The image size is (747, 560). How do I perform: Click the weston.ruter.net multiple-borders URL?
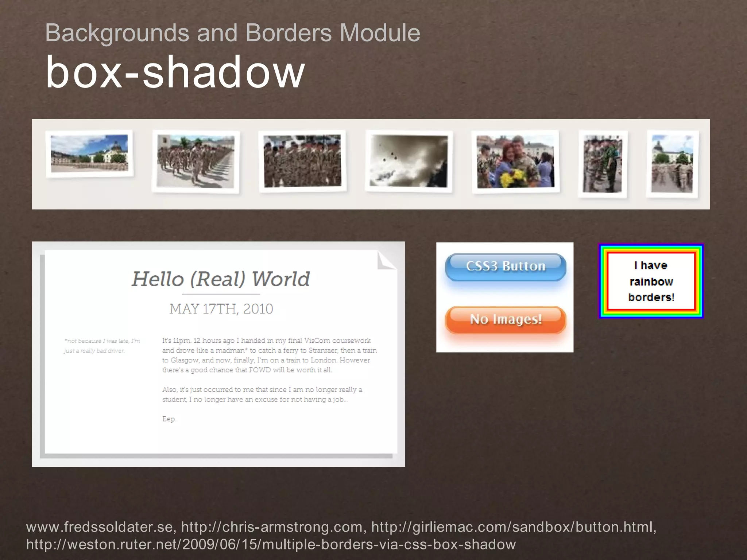click(x=271, y=544)
